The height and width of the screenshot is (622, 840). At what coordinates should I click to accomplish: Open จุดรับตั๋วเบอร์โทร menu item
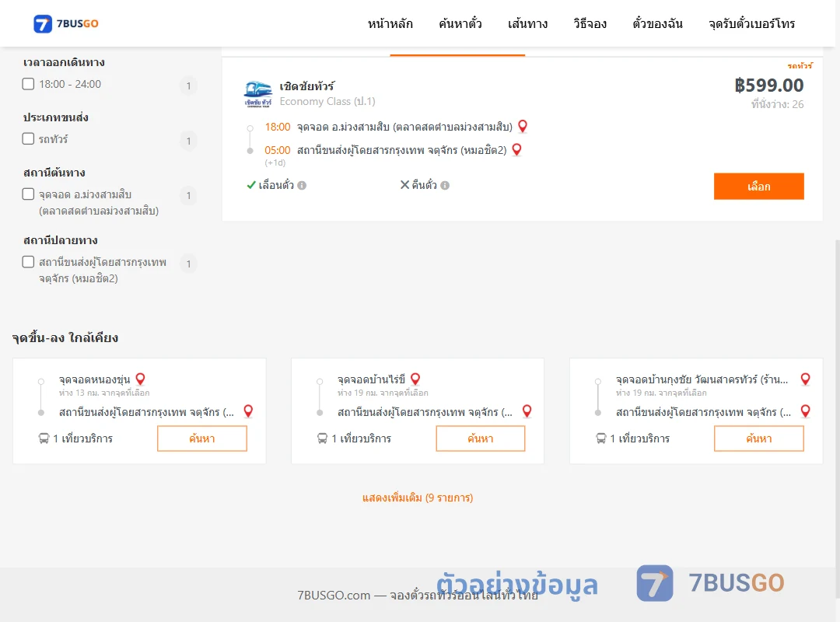751,23
